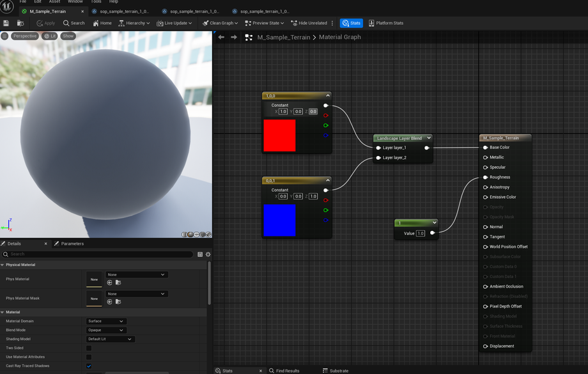Click the Lit view mode button

pos(49,36)
